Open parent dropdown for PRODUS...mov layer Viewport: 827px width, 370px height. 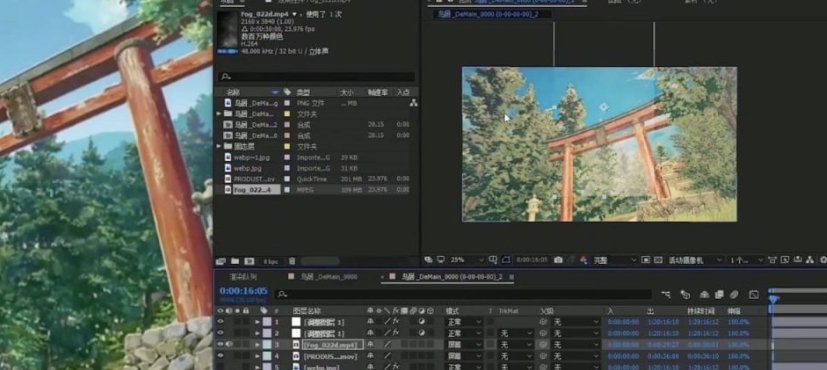pyautogui.click(x=575, y=356)
